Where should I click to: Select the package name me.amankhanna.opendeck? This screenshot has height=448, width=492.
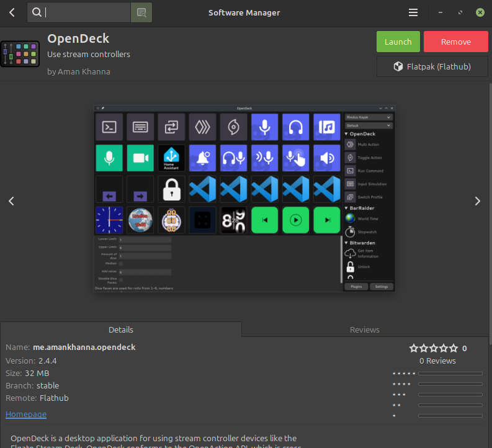84,347
